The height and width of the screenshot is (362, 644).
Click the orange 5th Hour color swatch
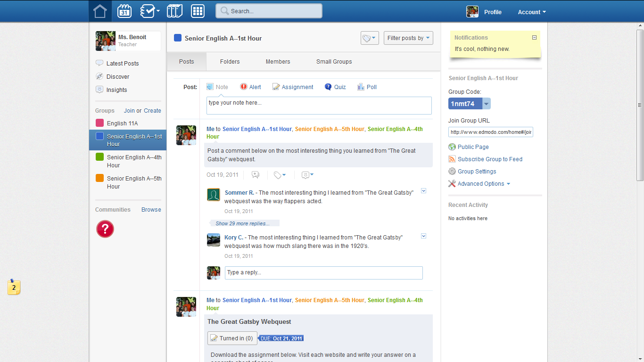[99, 178]
